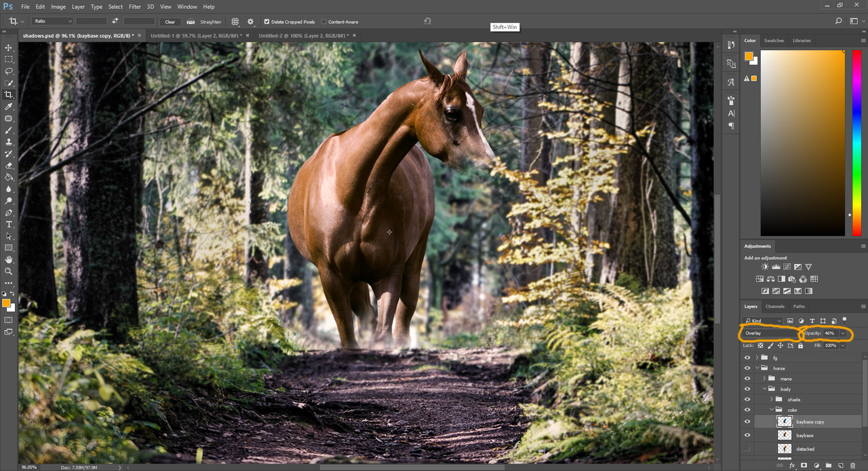Select the Horizontal Type tool
The height and width of the screenshot is (471, 868).
point(9,224)
